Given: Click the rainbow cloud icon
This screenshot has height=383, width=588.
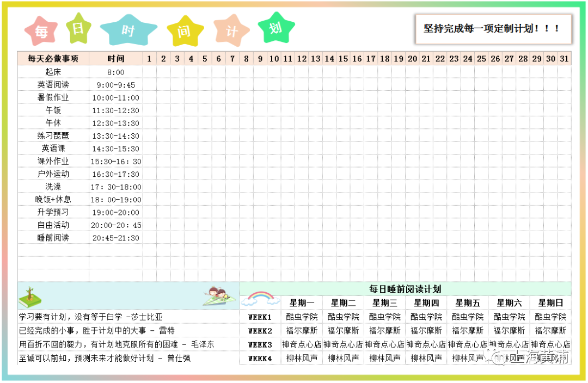Looking at the screenshot, I should click(261, 299).
